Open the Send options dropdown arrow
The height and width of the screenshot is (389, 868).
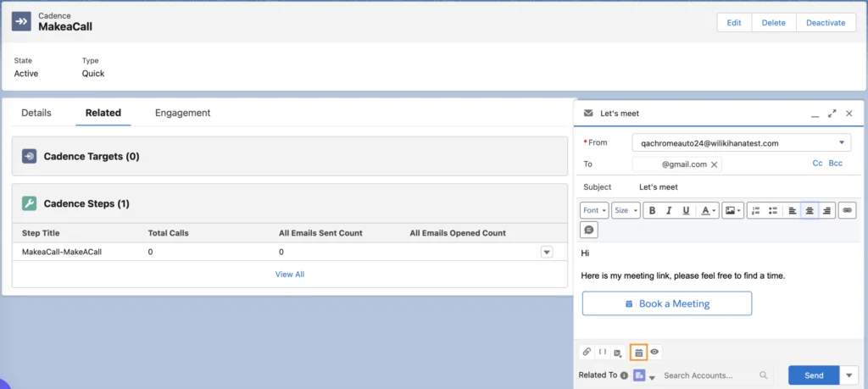[x=849, y=375]
